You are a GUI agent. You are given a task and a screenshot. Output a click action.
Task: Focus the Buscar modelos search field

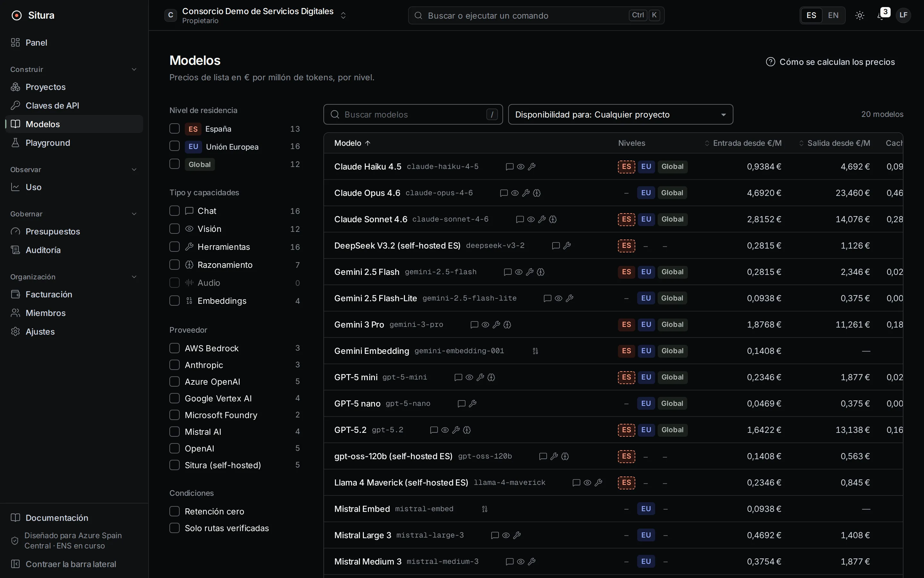tap(413, 114)
